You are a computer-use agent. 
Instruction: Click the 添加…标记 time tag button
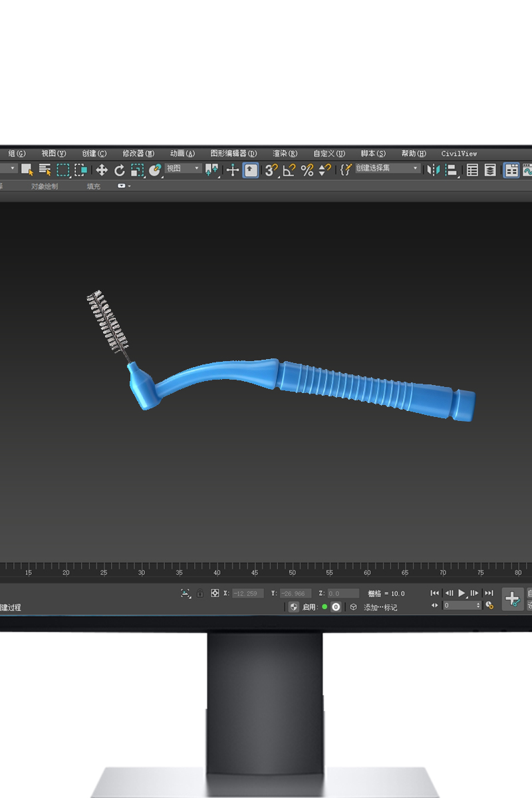[x=380, y=607]
